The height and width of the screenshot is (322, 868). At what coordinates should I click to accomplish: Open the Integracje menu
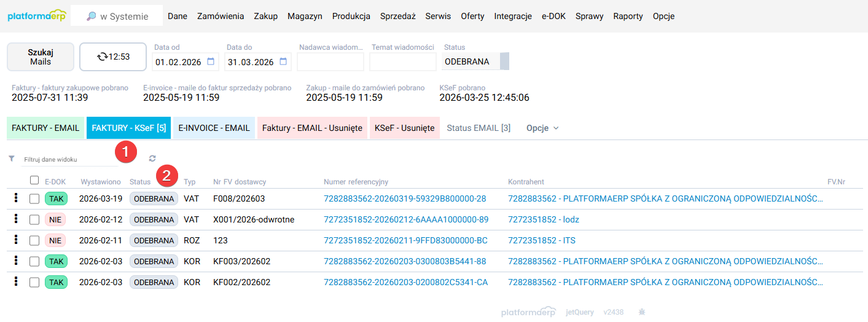click(x=513, y=17)
